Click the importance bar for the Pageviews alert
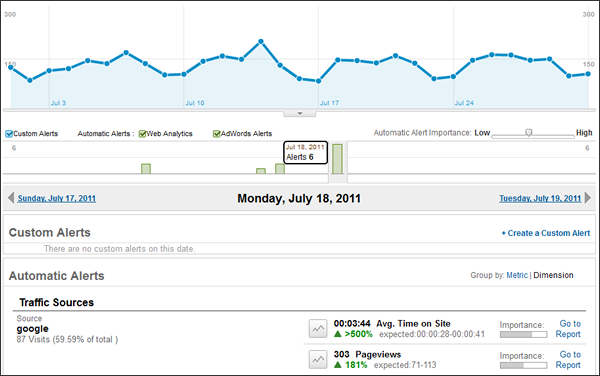600x376 pixels. 523,366
